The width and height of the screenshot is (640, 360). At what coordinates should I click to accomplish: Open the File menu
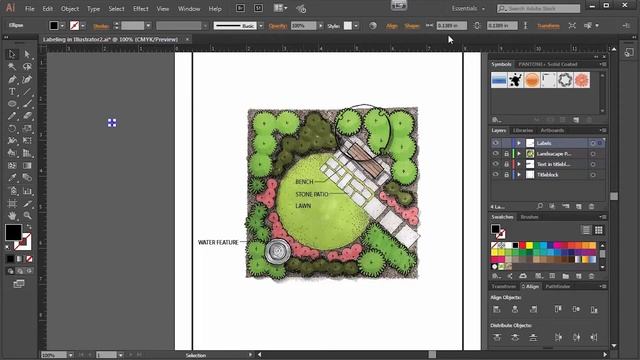[x=30, y=9]
